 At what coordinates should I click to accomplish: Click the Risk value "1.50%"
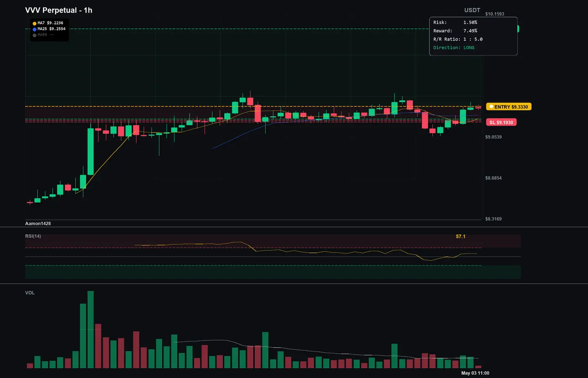[470, 22]
